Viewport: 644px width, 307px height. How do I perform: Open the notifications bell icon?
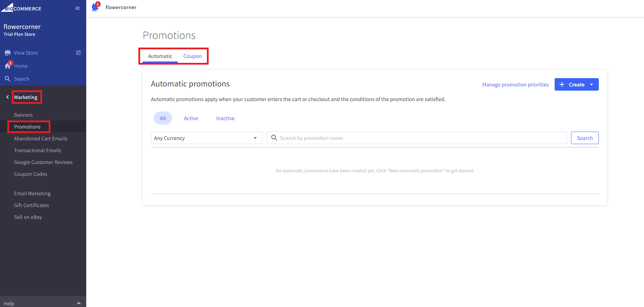[95, 7]
